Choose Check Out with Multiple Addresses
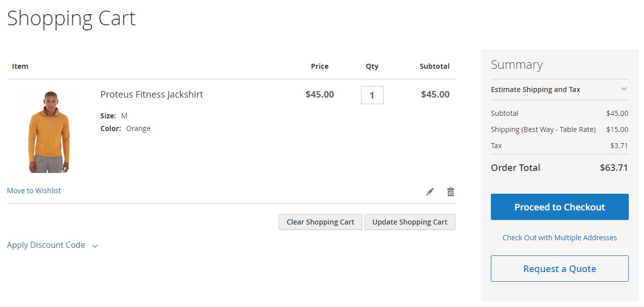 (560, 238)
